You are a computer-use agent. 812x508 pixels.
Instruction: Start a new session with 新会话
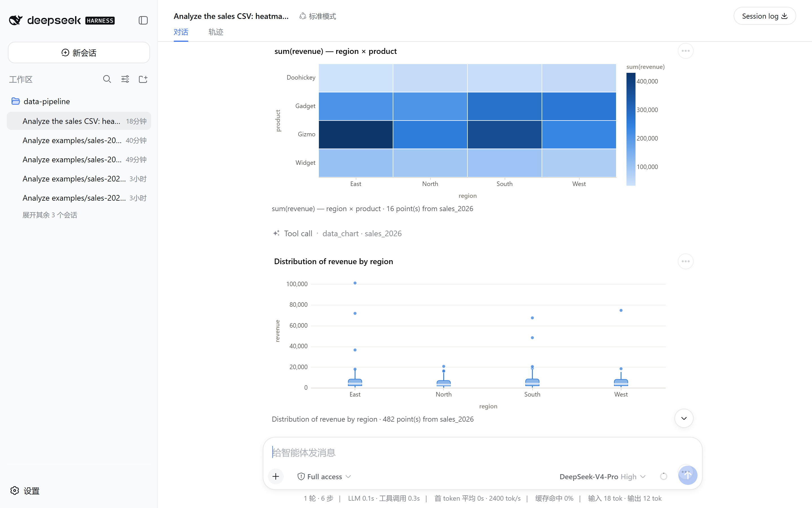click(x=79, y=53)
